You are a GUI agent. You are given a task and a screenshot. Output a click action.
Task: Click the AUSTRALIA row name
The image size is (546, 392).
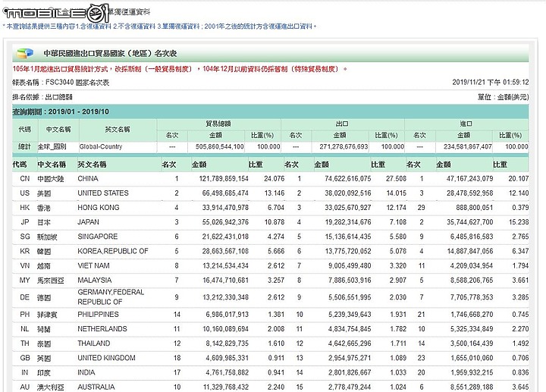pyautogui.click(x=97, y=387)
